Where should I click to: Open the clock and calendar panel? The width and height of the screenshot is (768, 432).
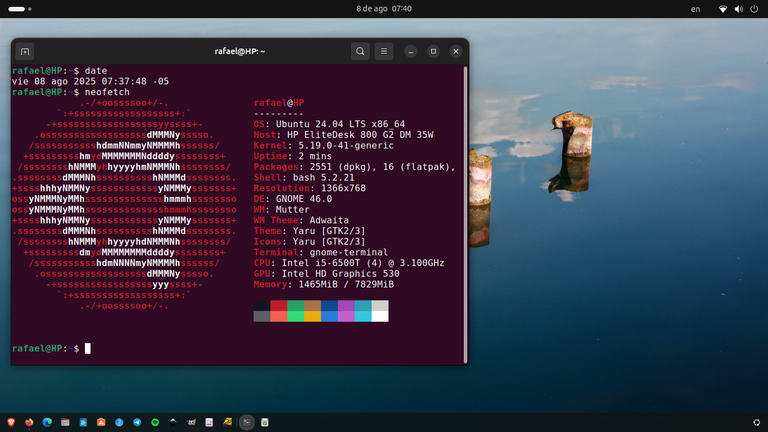point(384,9)
